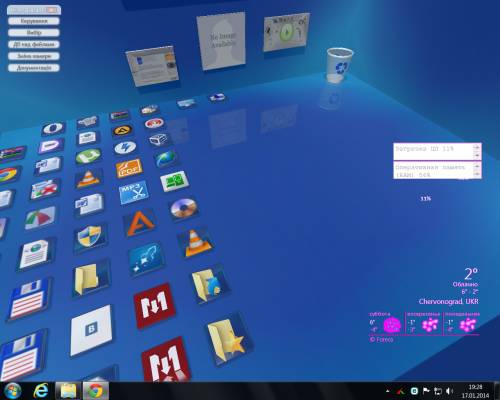Select the VK white B tile icon
This screenshot has width=500, height=400.
pos(91,330)
